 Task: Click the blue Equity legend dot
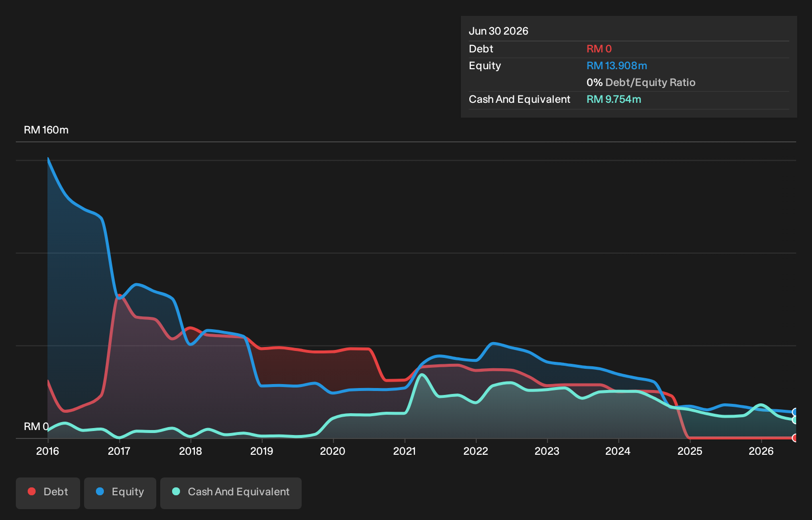point(100,491)
